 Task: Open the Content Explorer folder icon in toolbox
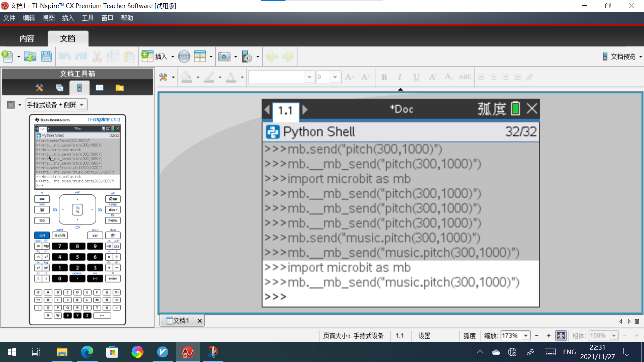(120, 88)
